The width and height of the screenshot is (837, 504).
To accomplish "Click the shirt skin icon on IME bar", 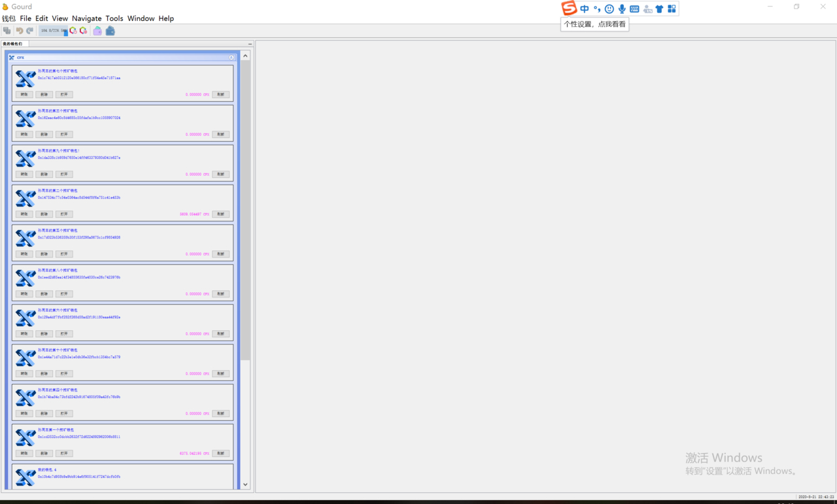I will pos(659,8).
